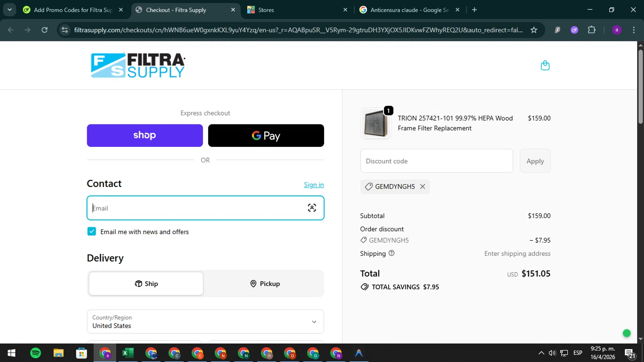Open a new browser tab
The image size is (644, 362).
coord(474,9)
